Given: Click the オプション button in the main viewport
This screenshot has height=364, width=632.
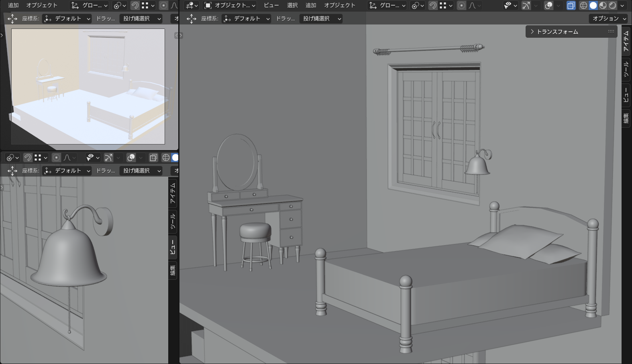Looking at the screenshot, I should pos(609,18).
